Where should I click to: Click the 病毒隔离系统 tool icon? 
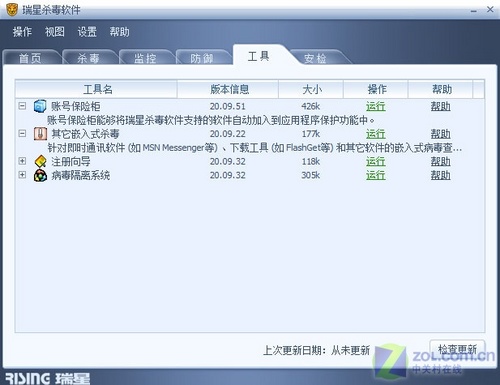pos(40,175)
